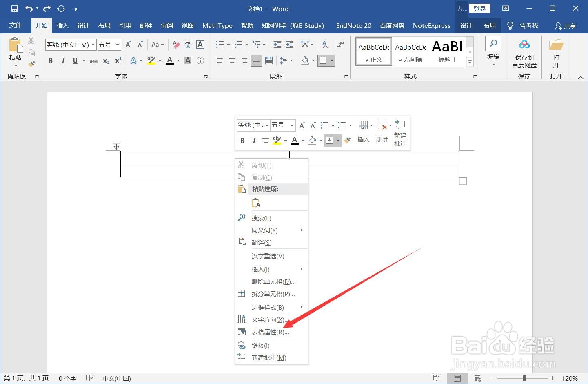The image size is (588, 384).
Task: Click the zoom slider handle
Action: 524,378
